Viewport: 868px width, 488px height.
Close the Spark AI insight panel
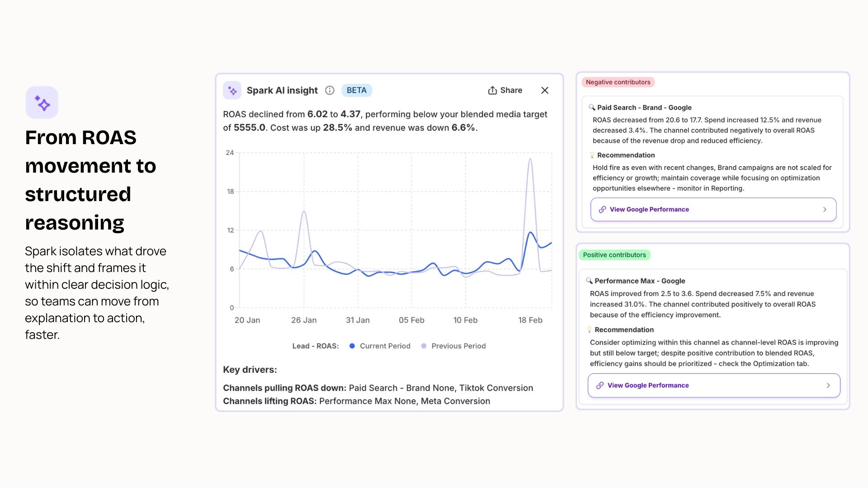click(x=545, y=90)
